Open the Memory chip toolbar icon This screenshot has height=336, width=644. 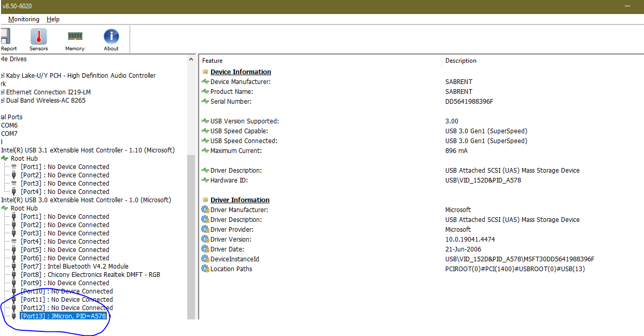pos(75,36)
